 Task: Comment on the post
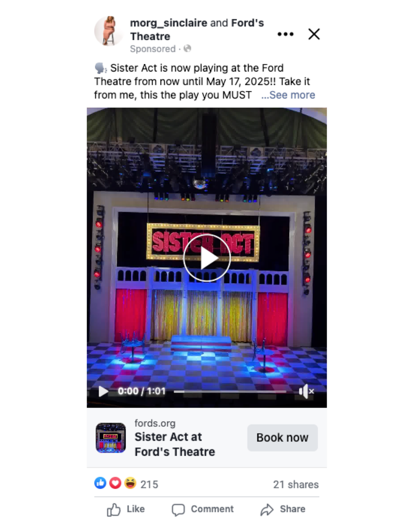pos(203,509)
